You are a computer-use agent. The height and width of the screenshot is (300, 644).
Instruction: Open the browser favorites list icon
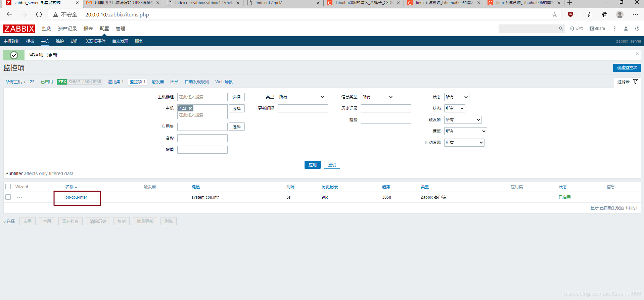click(x=590, y=14)
